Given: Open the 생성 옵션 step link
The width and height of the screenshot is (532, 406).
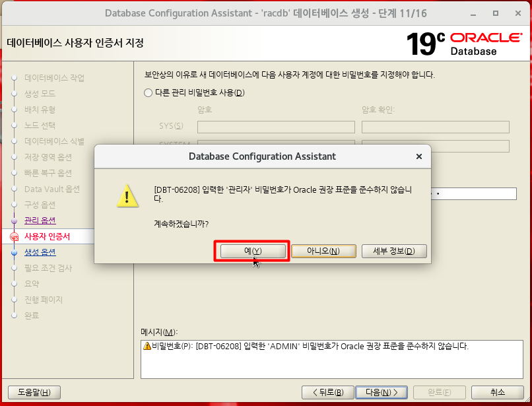Looking at the screenshot, I should (x=40, y=252).
